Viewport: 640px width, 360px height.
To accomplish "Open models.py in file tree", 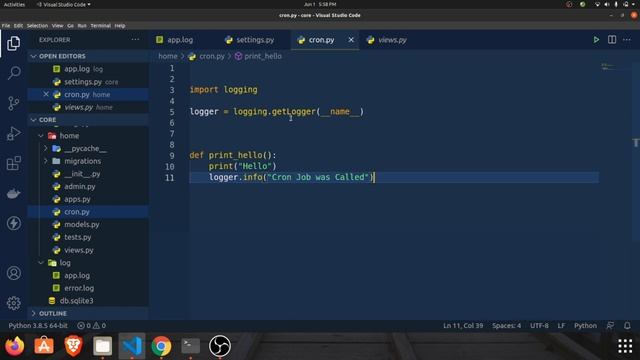I will (x=82, y=224).
